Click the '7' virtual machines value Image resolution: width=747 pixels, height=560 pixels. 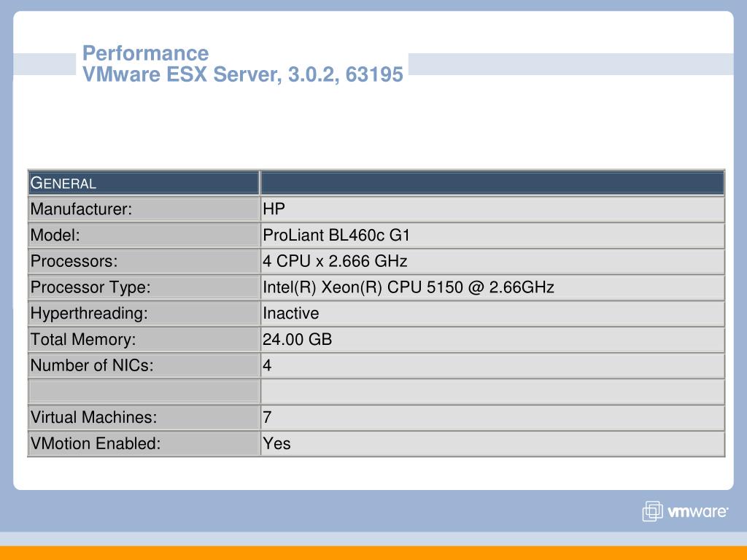267,417
